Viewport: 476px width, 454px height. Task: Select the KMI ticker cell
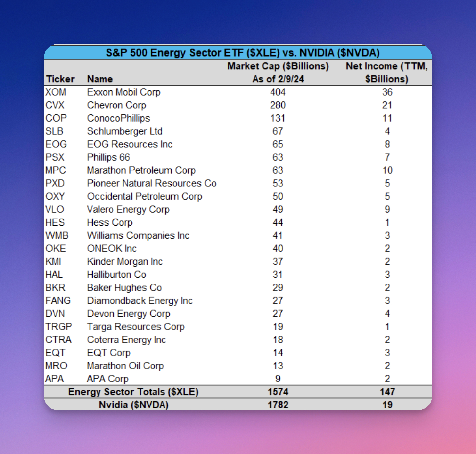click(x=53, y=262)
